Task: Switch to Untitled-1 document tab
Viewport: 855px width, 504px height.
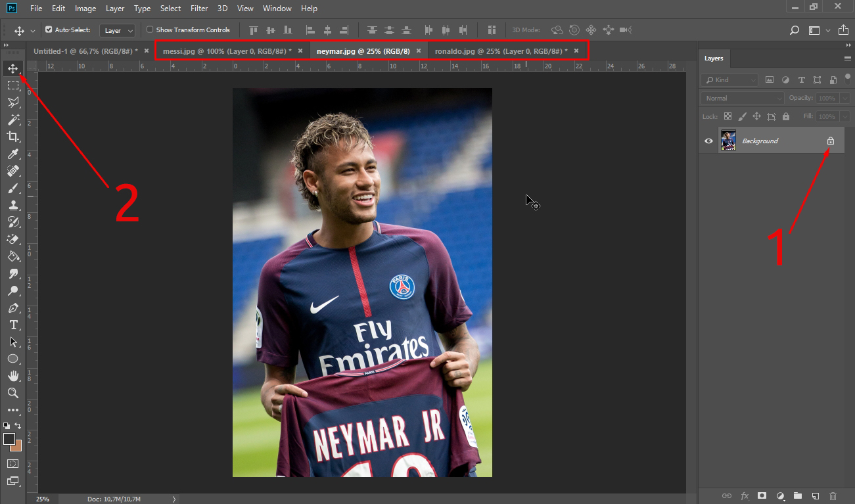Action: click(x=85, y=51)
